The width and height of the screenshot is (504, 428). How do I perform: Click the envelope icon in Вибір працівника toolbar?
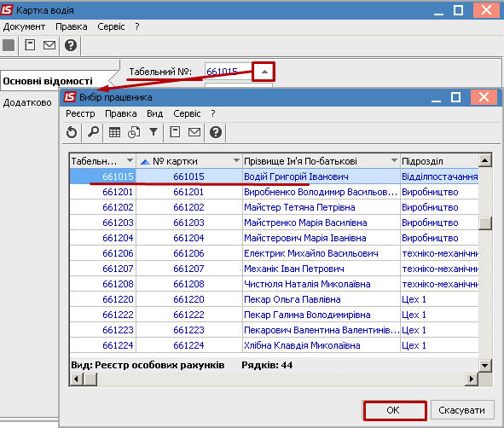[194, 132]
